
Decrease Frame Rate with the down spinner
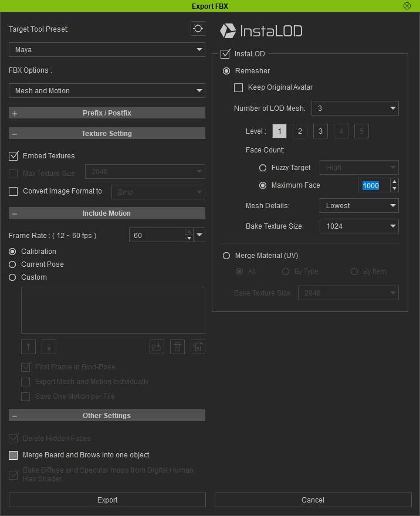click(189, 239)
